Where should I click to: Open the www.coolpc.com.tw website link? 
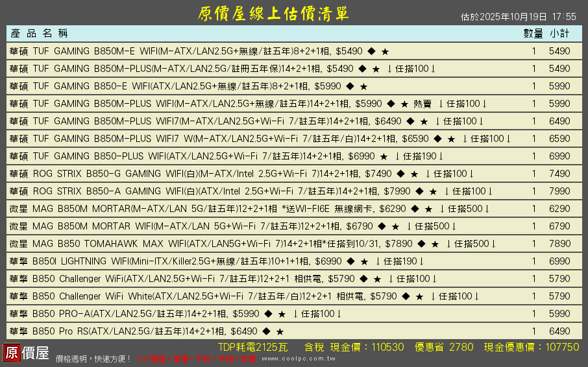click(298, 358)
